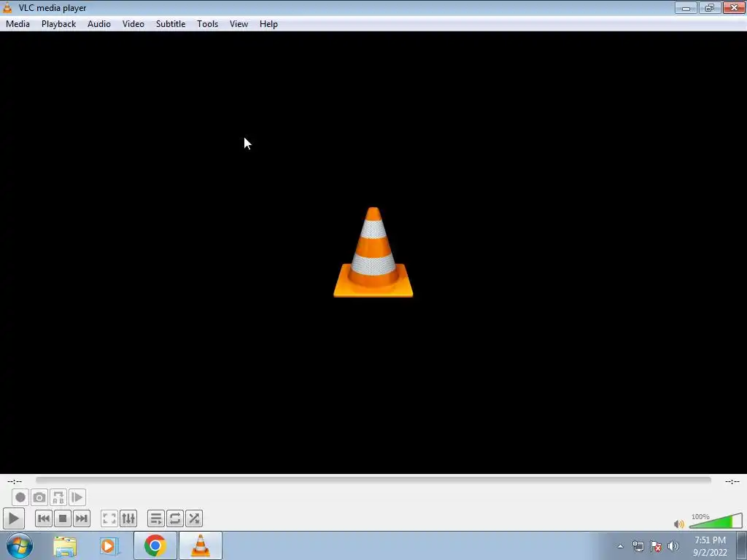
Task: Switch to Google Chrome in taskbar
Action: pyautogui.click(x=155, y=545)
